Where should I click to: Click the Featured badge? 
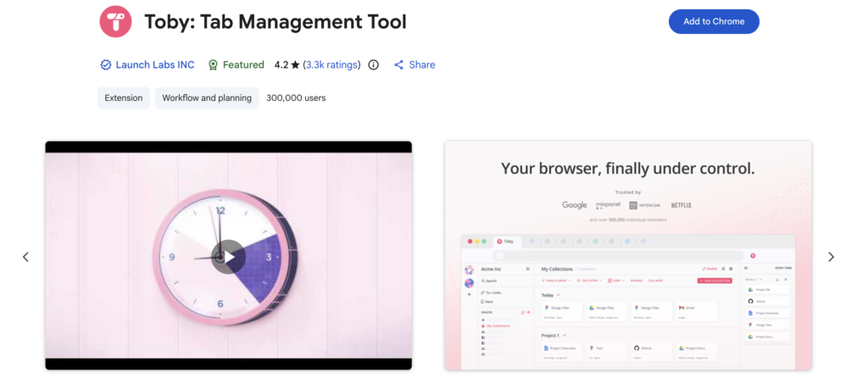(236, 64)
